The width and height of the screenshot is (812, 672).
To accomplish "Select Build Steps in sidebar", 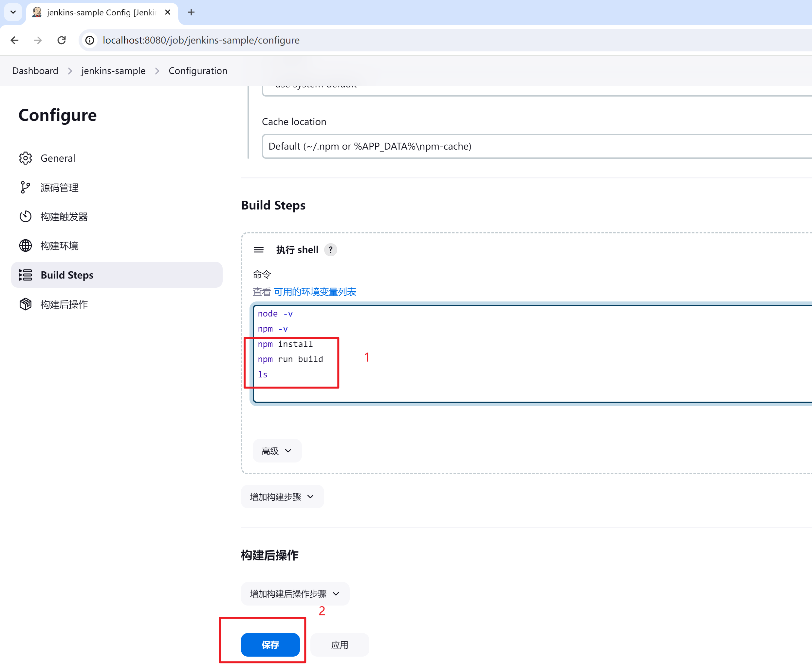I will coord(117,275).
